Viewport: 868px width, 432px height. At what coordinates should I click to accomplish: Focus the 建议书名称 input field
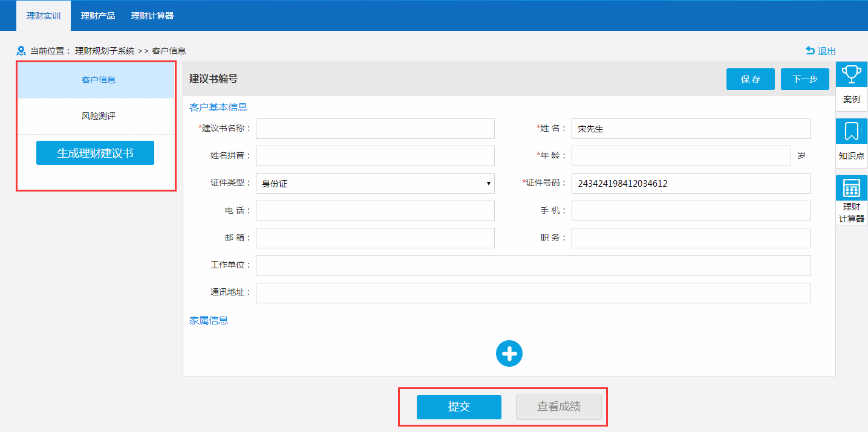(x=375, y=129)
